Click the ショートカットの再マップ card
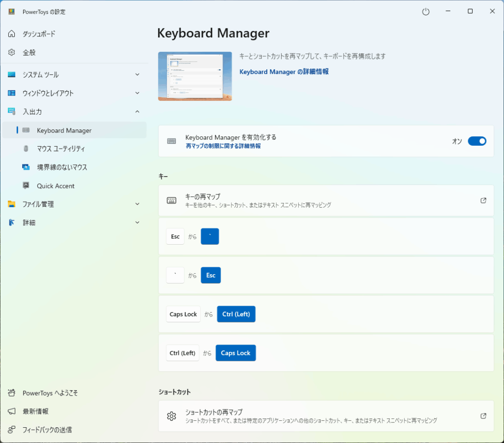The width and height of the screenshot is (504, 443). (x=326, y=416)
